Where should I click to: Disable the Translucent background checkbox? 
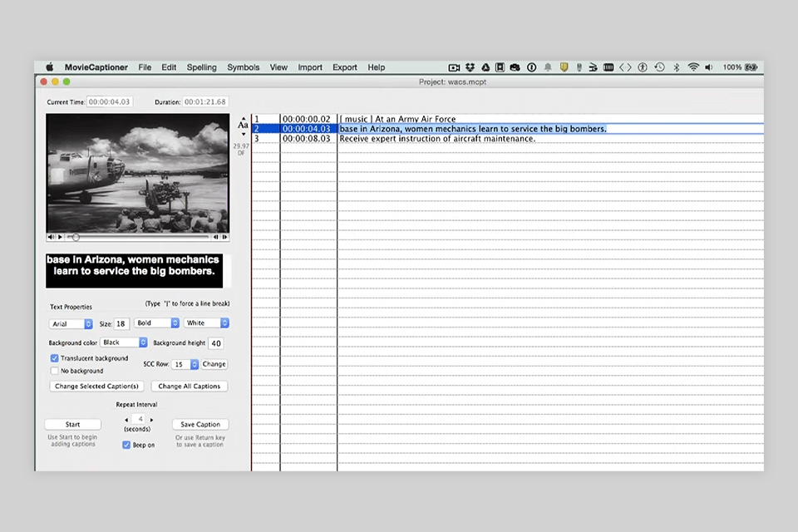[x=55, y=358]
